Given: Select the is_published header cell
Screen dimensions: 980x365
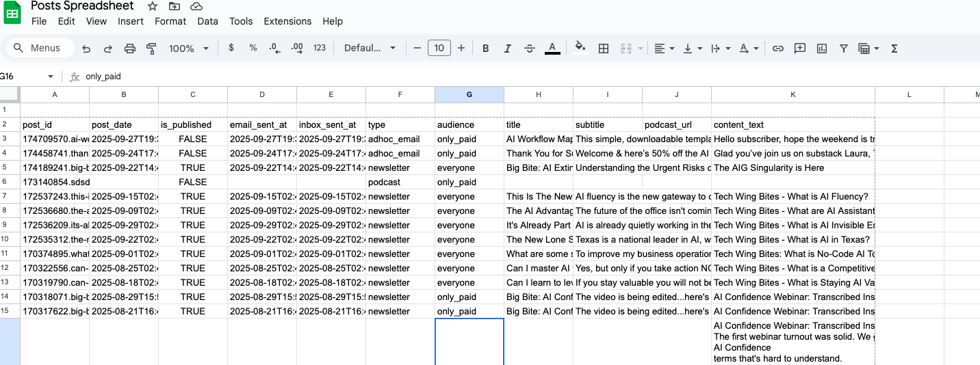Looking at the screenshot, I should tap(193, 125).
